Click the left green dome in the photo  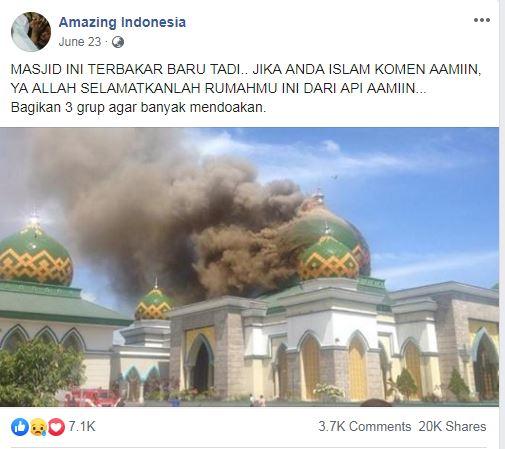click(x=35, y=253)
